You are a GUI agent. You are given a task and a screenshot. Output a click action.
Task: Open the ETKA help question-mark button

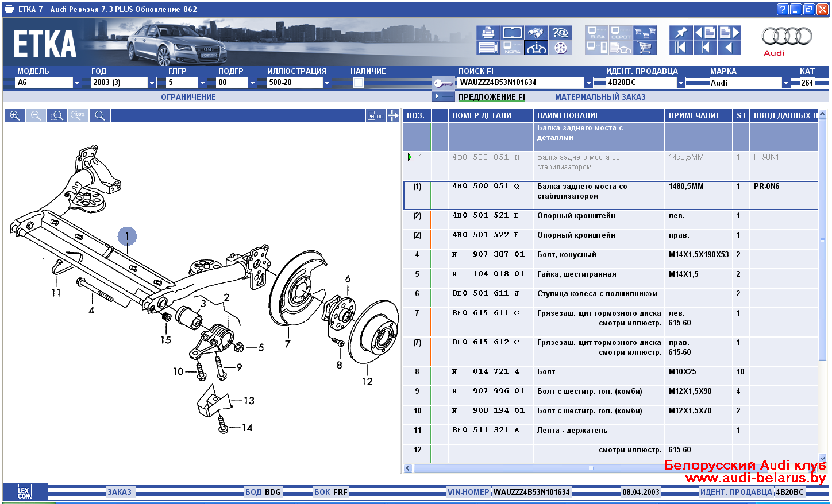(x=783, y=9)
